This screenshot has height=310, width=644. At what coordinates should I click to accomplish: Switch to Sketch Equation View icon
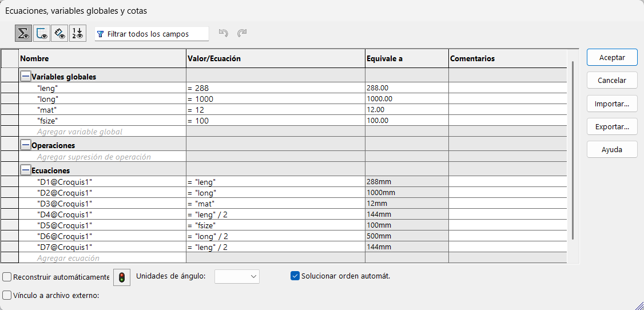(42, 34)
